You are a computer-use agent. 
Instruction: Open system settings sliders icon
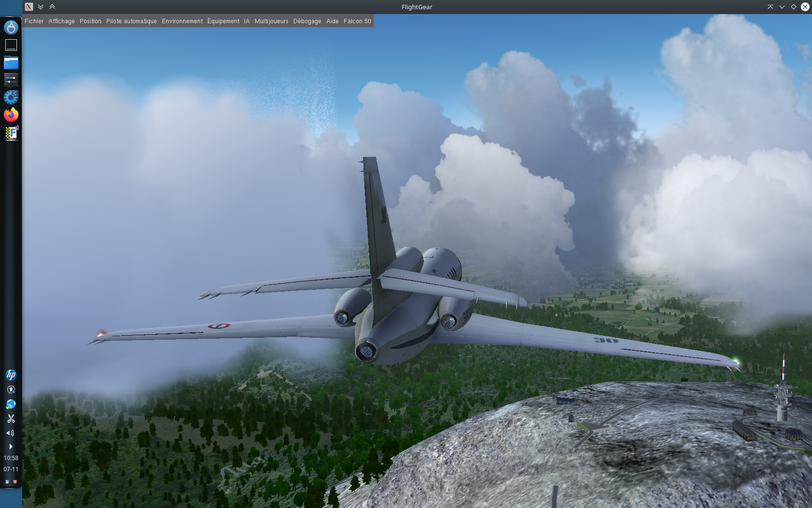(11, 79)
